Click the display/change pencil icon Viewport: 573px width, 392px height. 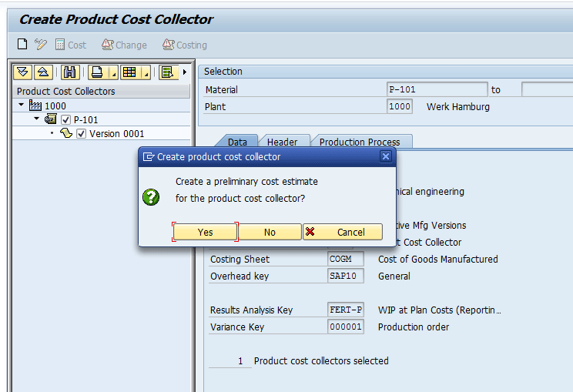[x=41, y=45]
